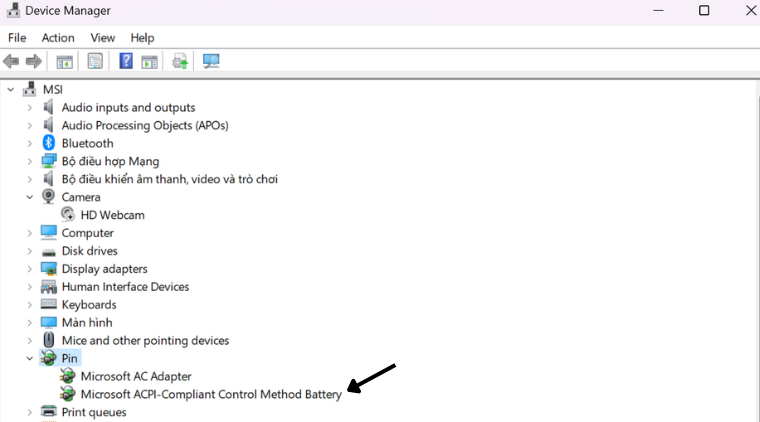Collapse the Pin battery category

tap(29, 358)
